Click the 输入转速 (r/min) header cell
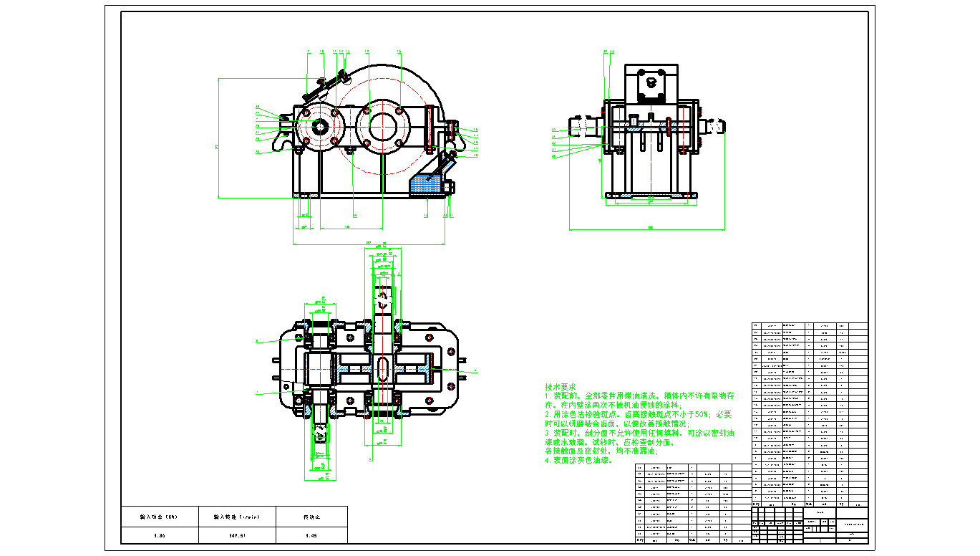Image resolution: width=980 pixels, height=556 pixels. click(236, 517)
